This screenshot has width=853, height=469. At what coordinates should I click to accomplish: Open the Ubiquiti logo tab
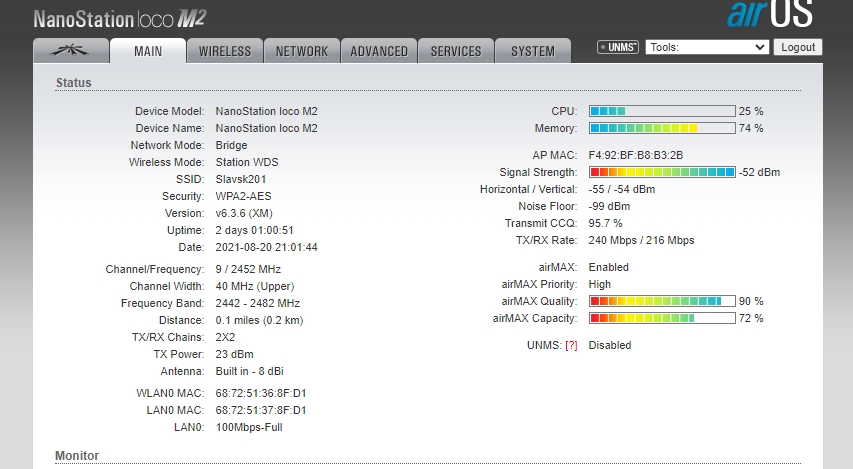(x=71, y=51)
